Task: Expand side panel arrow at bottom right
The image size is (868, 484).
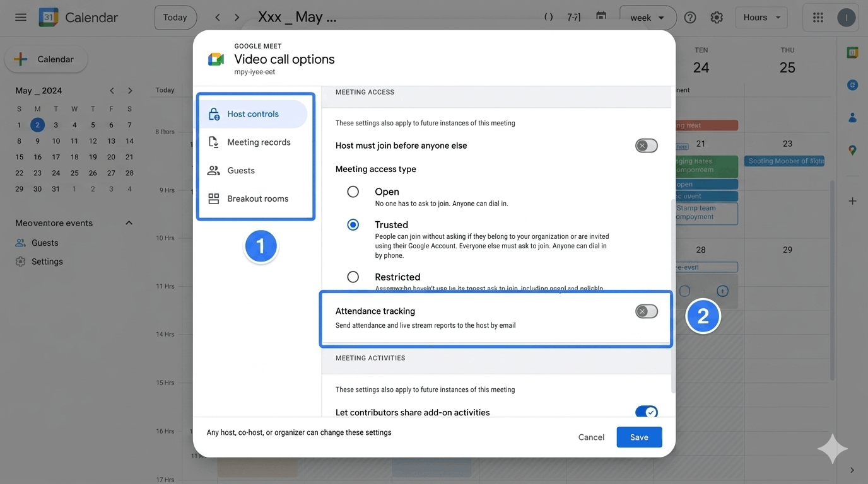Action: click(x=852, y=470)
